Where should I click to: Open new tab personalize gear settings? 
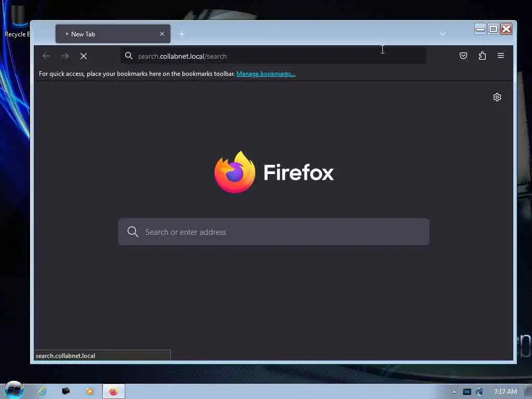click(x=497, y=97)
